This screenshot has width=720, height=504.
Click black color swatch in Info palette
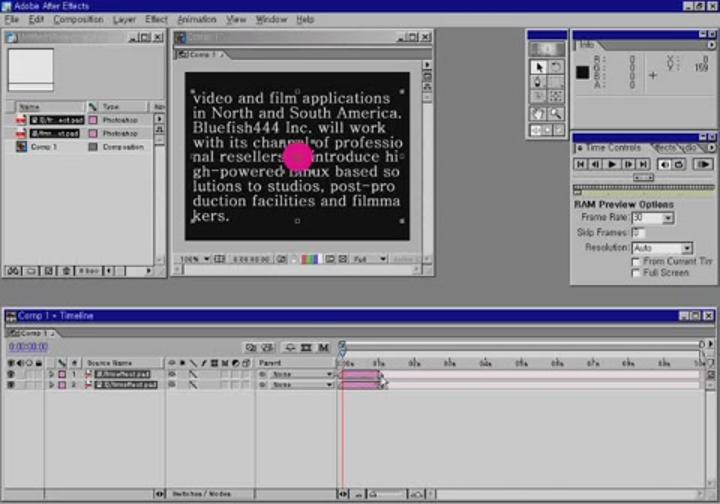pyautogui.click(x=583, y=72)
